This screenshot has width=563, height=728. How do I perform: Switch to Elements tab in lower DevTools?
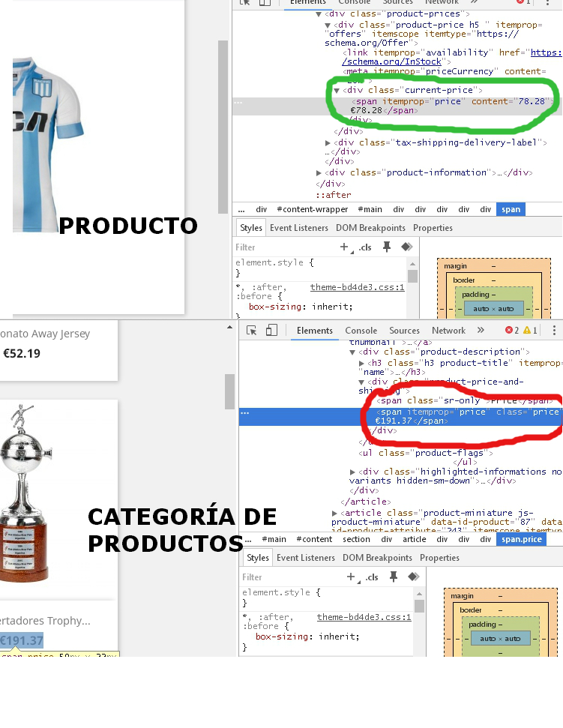tap(315, 330)
